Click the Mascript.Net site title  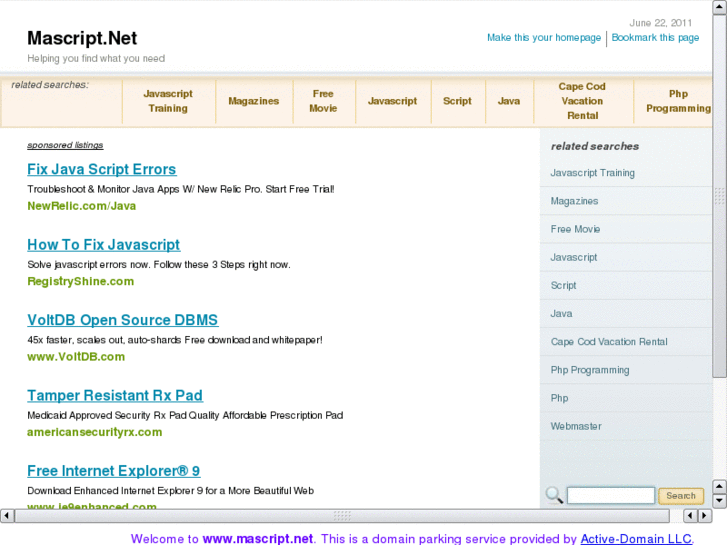click(x=82, y=38)
